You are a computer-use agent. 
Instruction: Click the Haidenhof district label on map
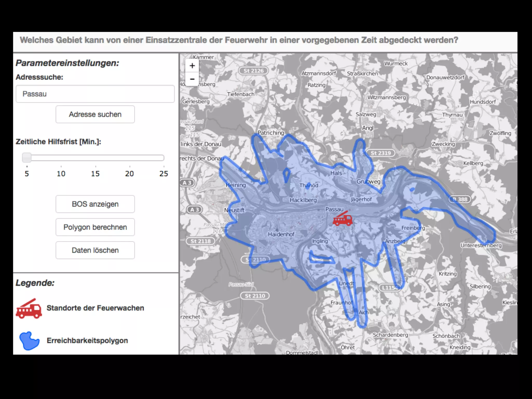pos(281,234)
